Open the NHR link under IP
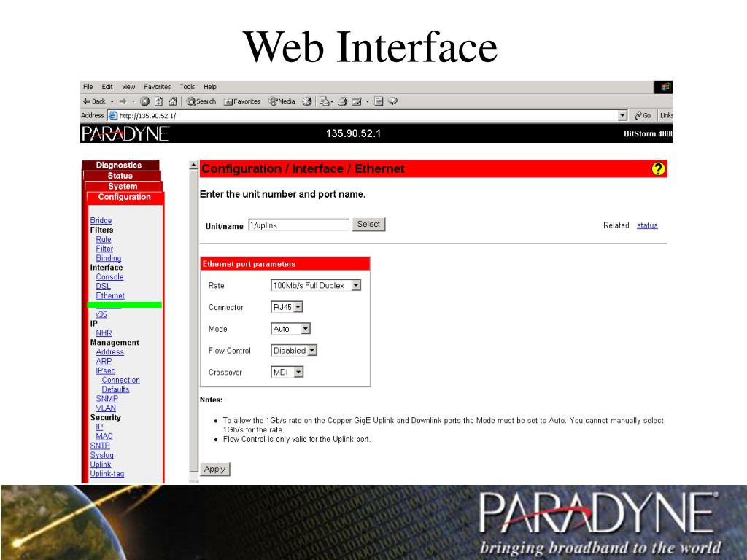747x560 pixels. pos(104,332)
